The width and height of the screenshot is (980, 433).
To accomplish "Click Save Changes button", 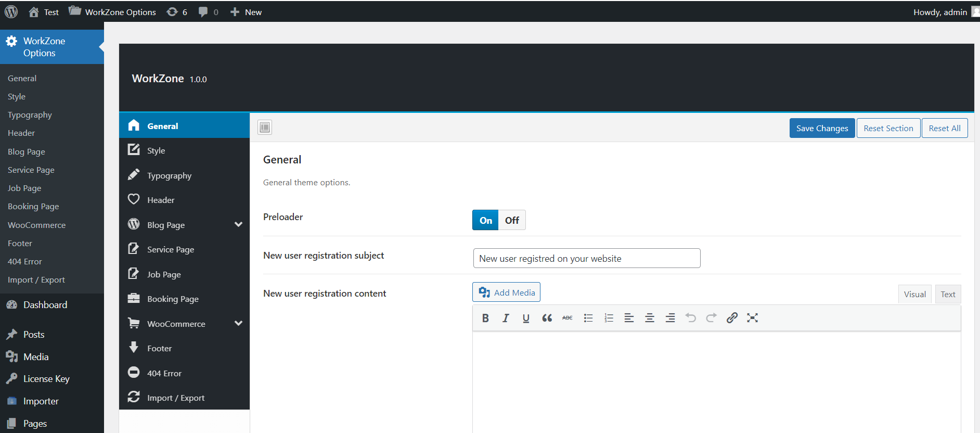I will click(822, 128).
